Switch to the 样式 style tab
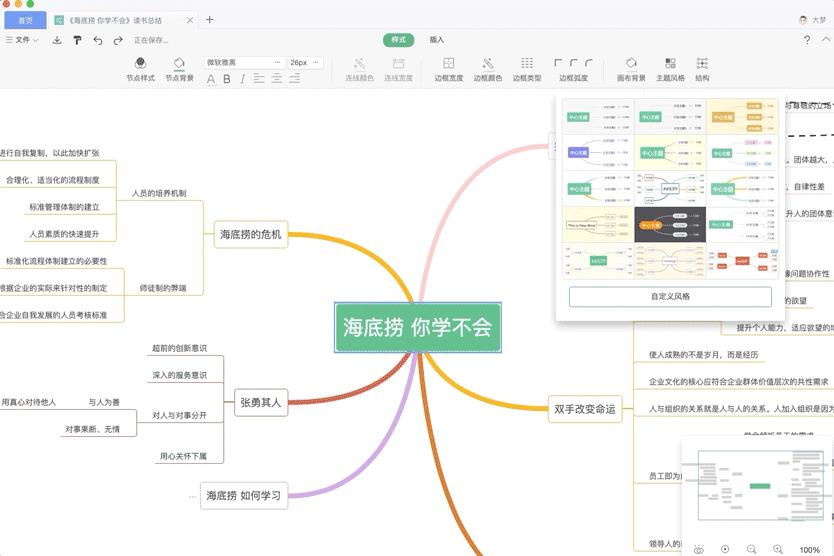Viewport: 834px width, 556px height. coord(398,40)
